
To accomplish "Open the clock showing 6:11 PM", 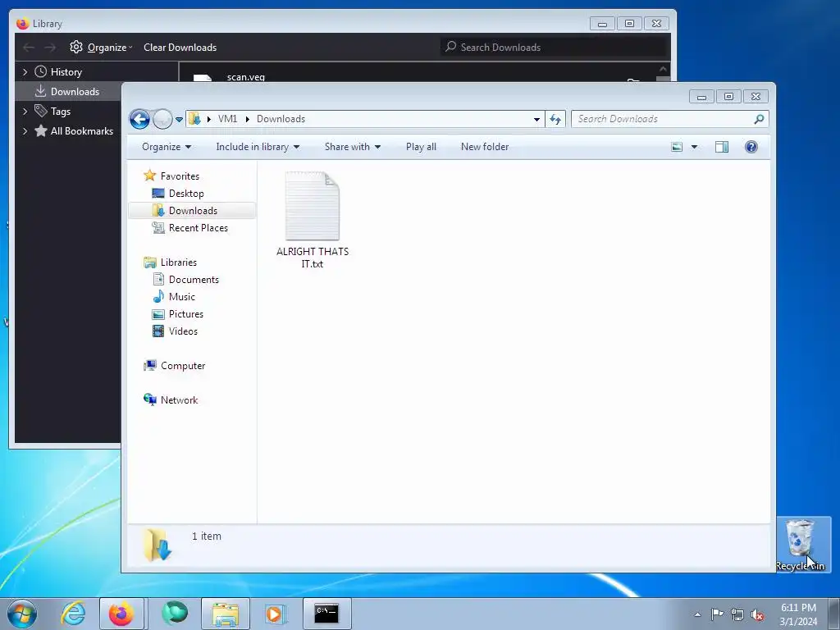I will pos(798,614).
